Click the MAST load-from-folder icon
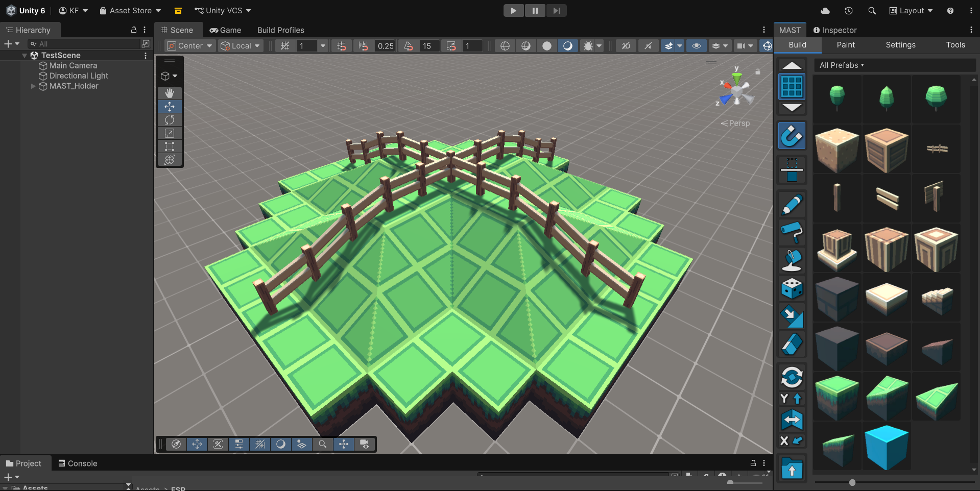The height and width of the screenshot is (491, 980). (792, 468)
